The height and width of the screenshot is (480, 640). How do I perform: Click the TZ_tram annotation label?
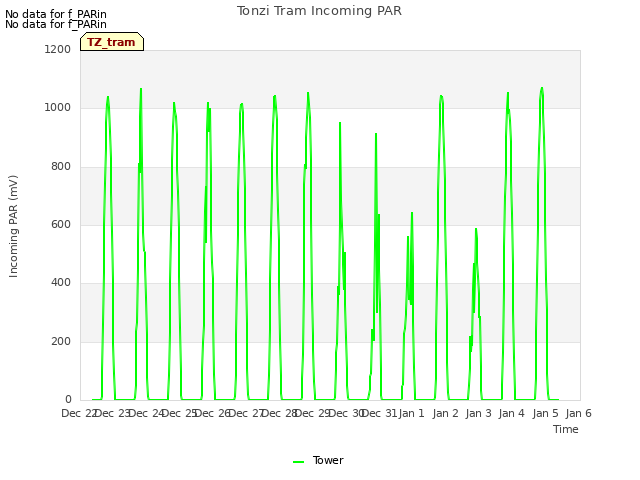[111, 42]
